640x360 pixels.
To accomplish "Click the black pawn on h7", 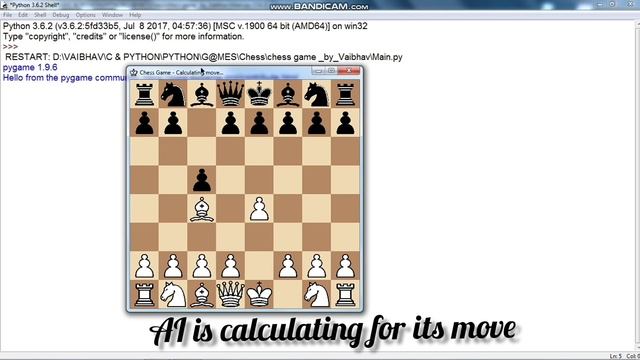I will point(345,123).
